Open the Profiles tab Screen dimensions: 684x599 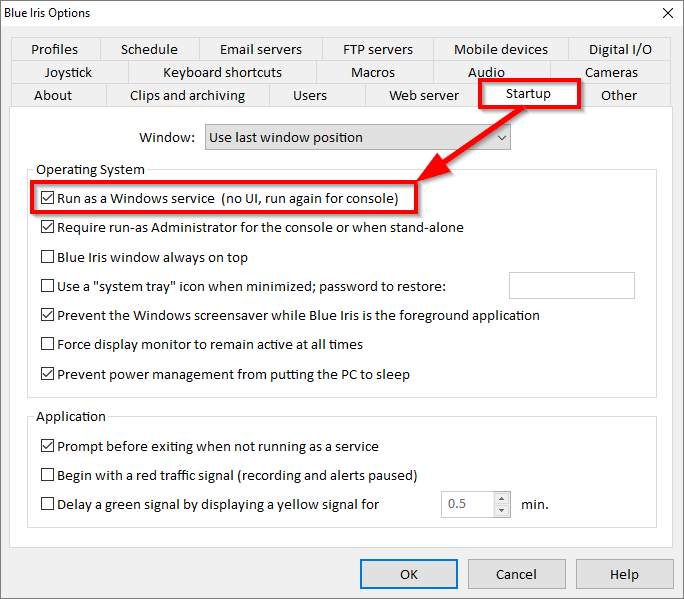55,49
